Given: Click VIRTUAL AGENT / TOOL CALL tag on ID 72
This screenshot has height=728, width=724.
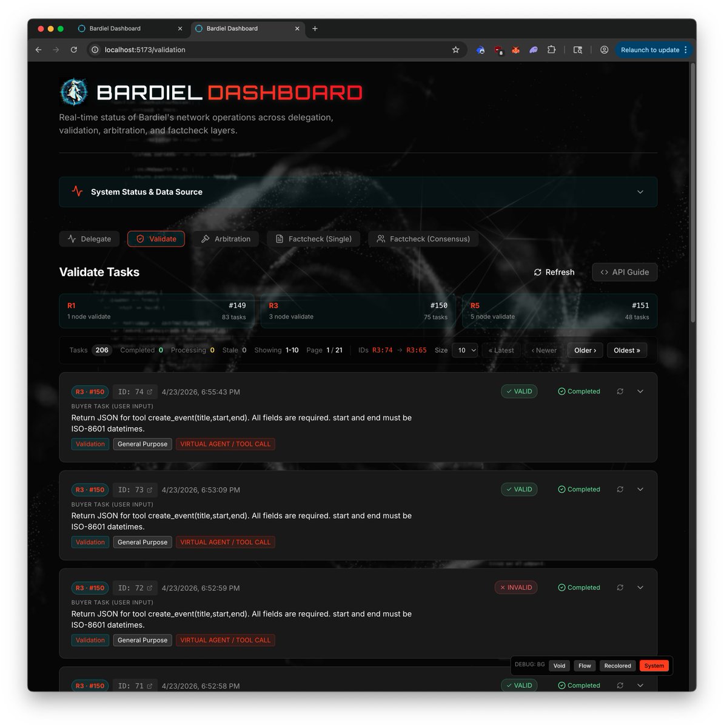Looking at the screenshot, I should [226, 640].
